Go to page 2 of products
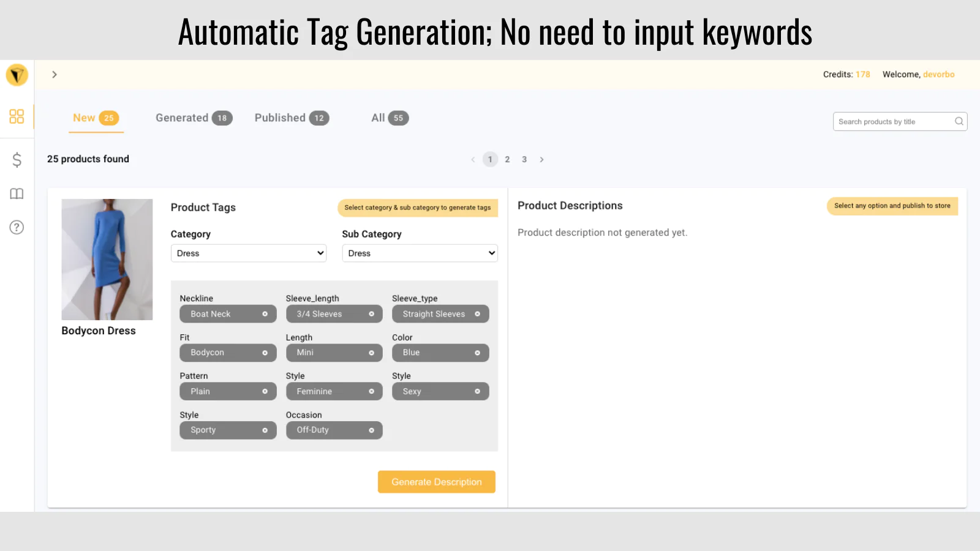Viewport: 980px width, 551px height. click(x=507, y=159)
